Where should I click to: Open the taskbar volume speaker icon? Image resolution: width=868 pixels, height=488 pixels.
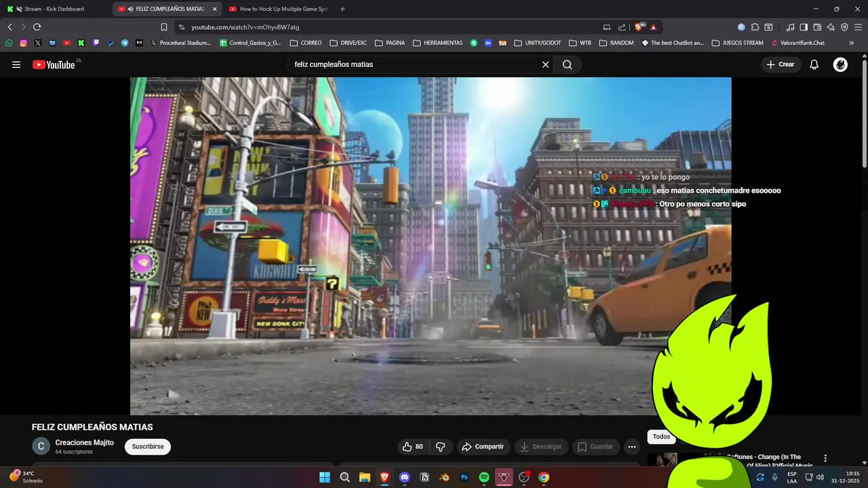pyautogui.click(x=820, y=477)
